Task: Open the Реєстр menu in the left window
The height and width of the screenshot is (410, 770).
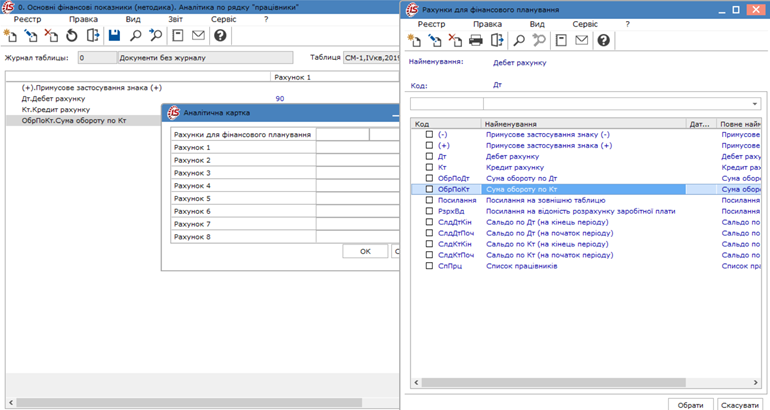Action: coord(28,19)
